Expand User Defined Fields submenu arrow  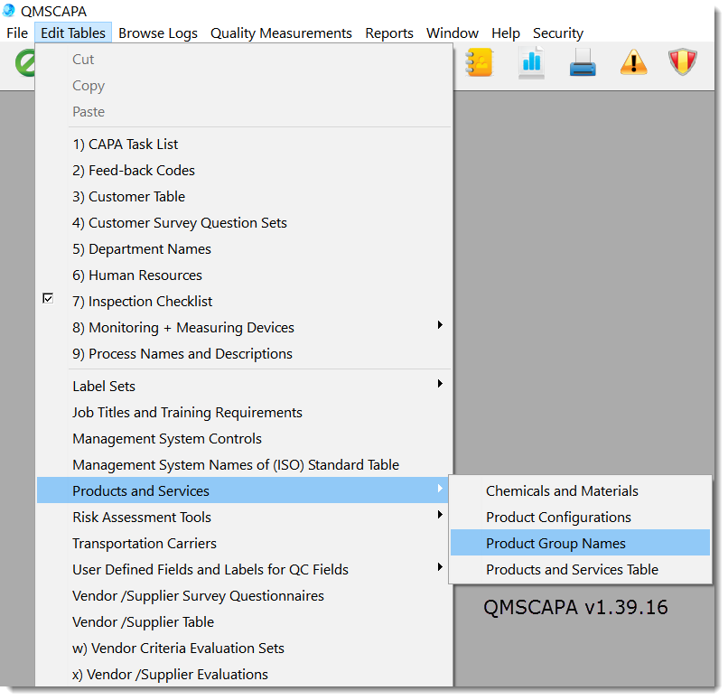pos(440,567)
